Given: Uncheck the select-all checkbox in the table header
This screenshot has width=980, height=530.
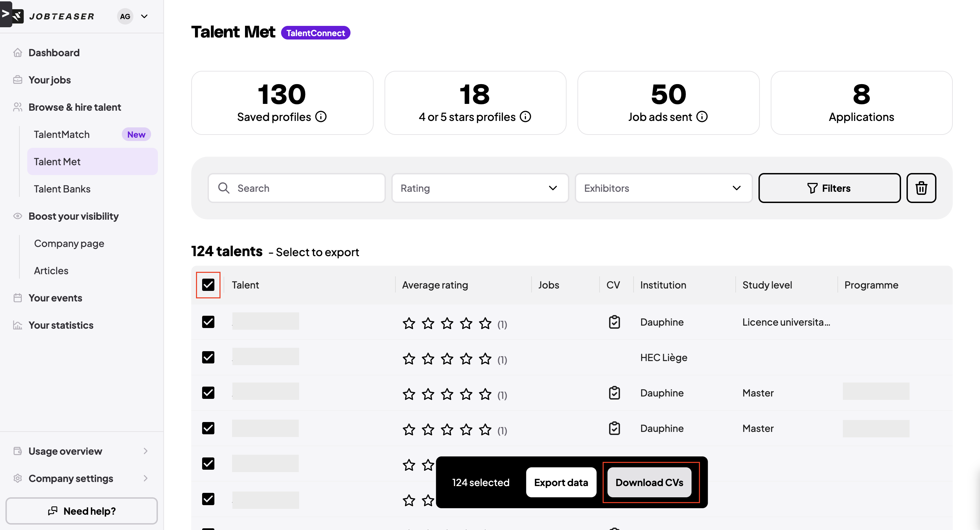Looking at the screenshot, I should [x=208, y=285].
